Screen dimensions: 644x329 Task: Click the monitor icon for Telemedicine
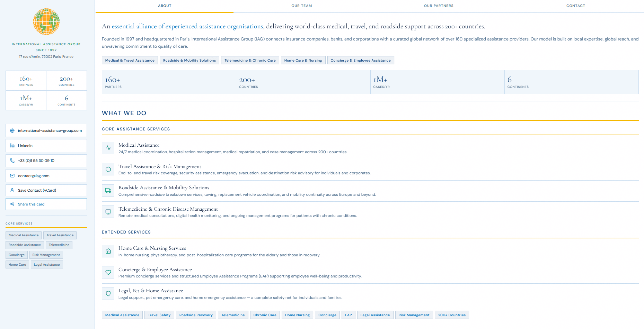(x=108, y=212)
